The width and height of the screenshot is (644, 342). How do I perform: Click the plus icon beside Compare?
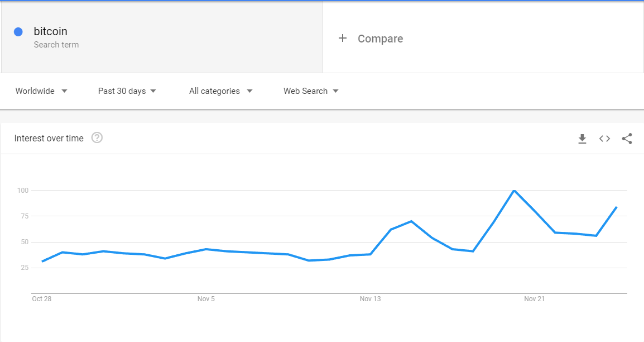tap(343, 39)
